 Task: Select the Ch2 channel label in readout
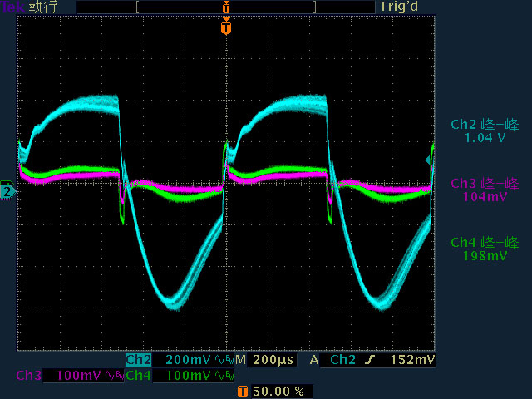tap(139, 360)
